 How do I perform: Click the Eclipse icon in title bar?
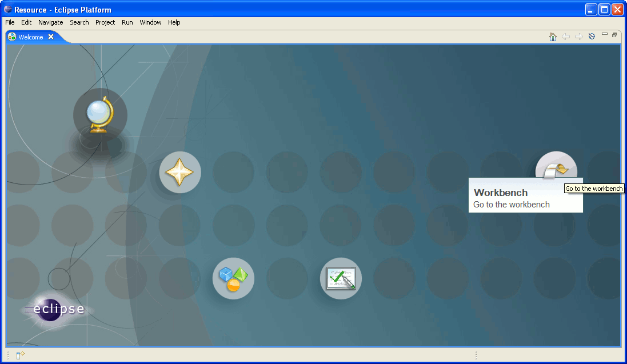(x=7, y=9)
